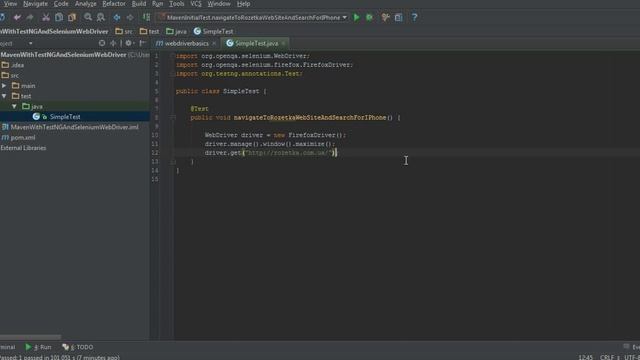The width and height of the screenshot is (640, 360).
Task: Open the Run tool window button
Action: (x=39, y=347)
